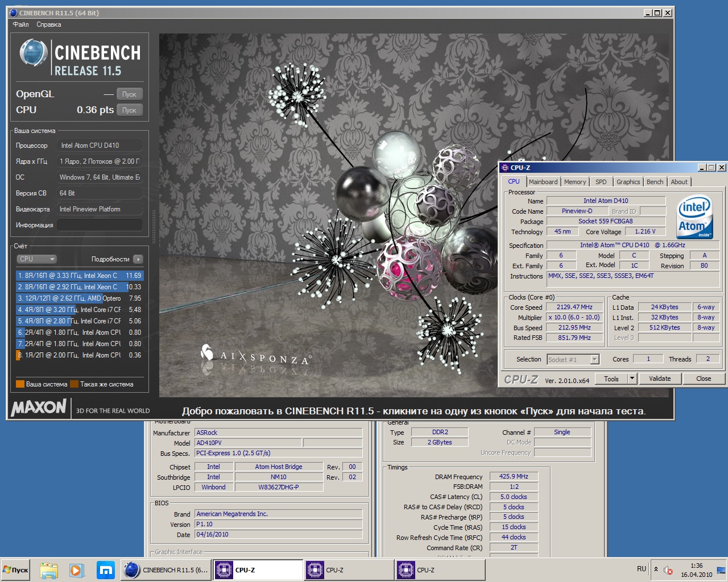Open the Справка menu in Cinebench
This screenshot has width=728, height=582.
click(48, 24)
